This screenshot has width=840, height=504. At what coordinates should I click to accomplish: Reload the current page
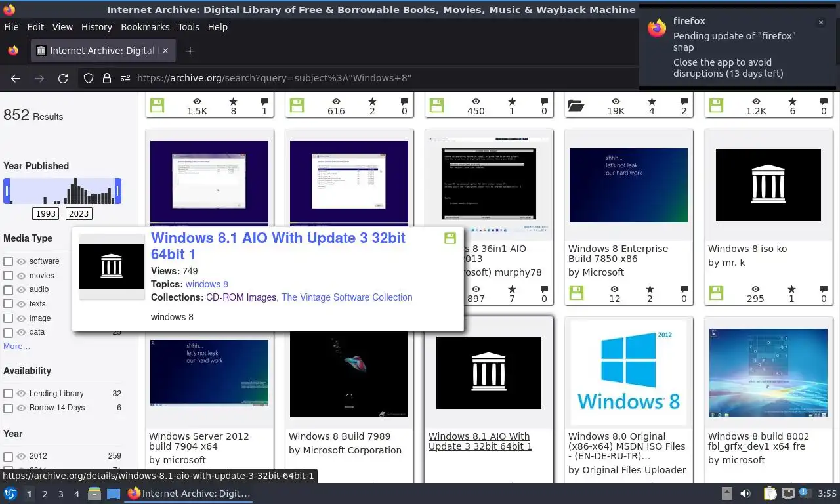(x=63, y=78)
